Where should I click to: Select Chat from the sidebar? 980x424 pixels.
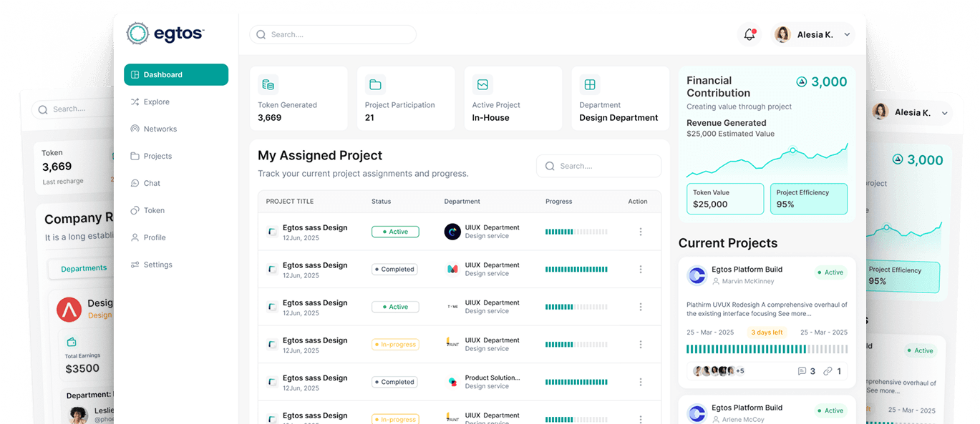(152, 183)
